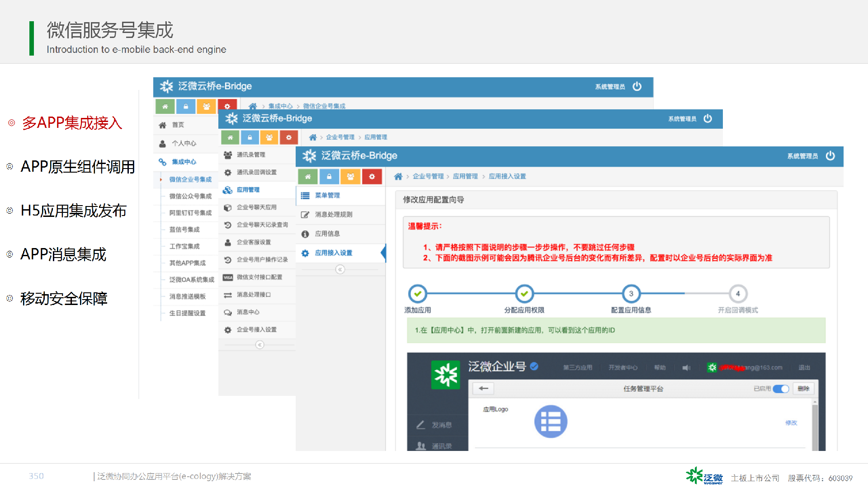Click the blue grid app logo under 应用Logo
This screenshot has height=488, width=868.
coord(551,422)
